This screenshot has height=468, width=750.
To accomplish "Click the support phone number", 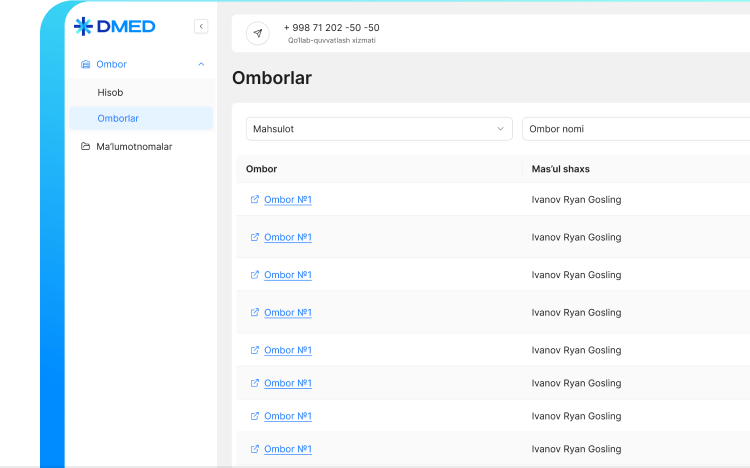I will (331, 27).
